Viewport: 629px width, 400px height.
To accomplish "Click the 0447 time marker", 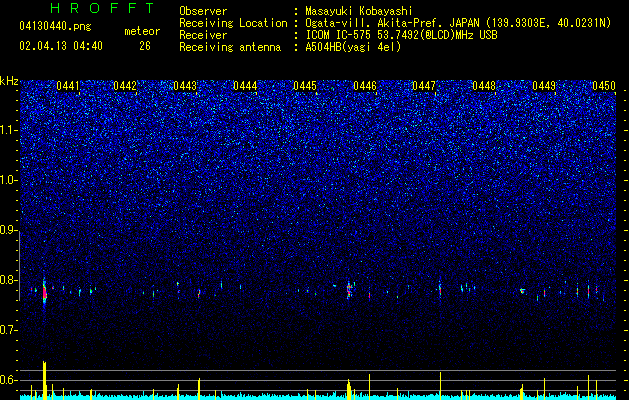I will (424, 86).
